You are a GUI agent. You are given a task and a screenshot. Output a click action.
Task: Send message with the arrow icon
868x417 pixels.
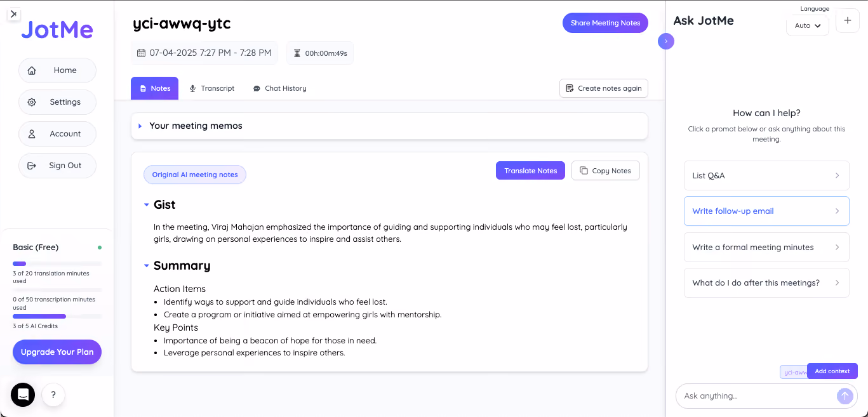pyautogui.click(x=845, y=395)
